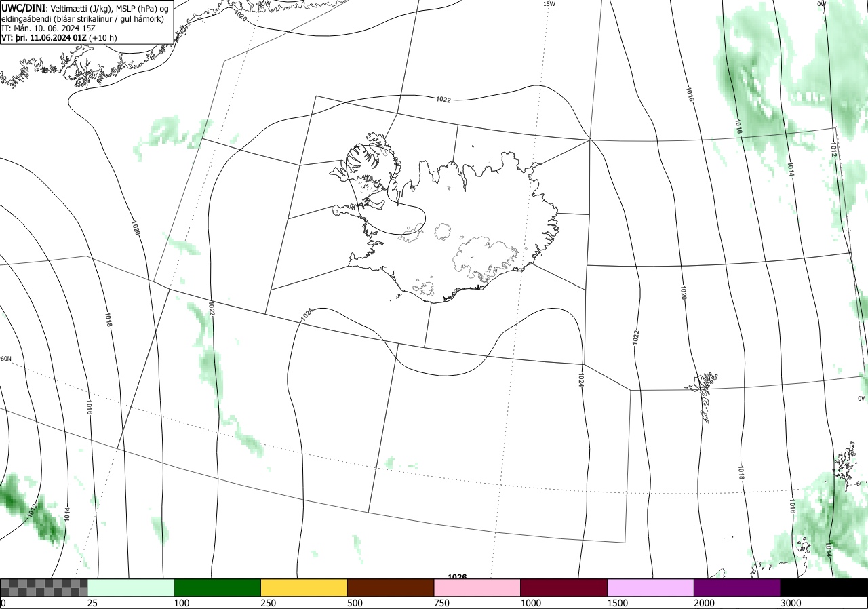Select the pink 750–1000 legend swatch
Image resolution: width=868 pixels, height=609 pixels.
coord(477,587)
